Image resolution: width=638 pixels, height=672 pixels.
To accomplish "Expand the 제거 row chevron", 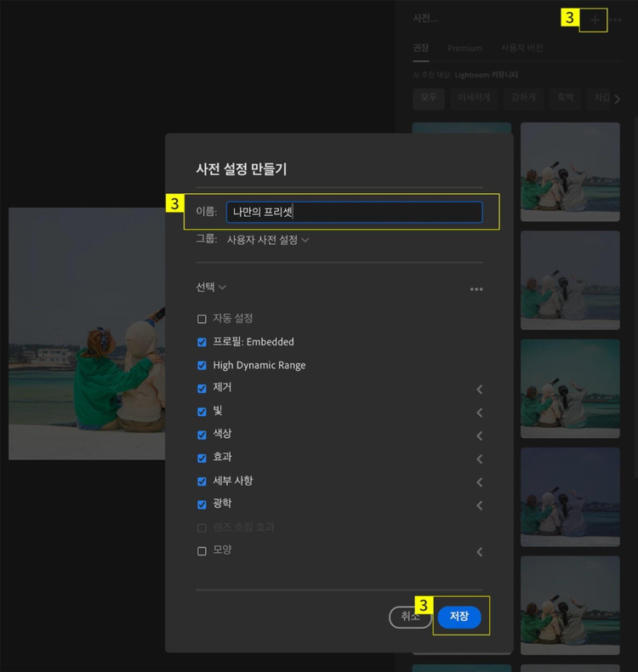I will (x=480, y=389).
